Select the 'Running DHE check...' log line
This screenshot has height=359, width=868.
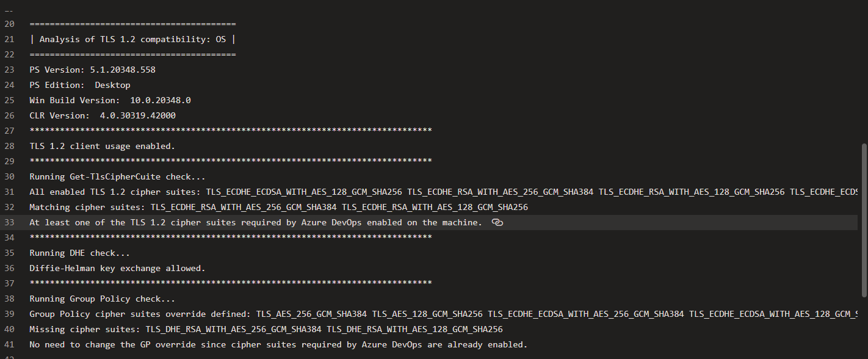point(80,253)
